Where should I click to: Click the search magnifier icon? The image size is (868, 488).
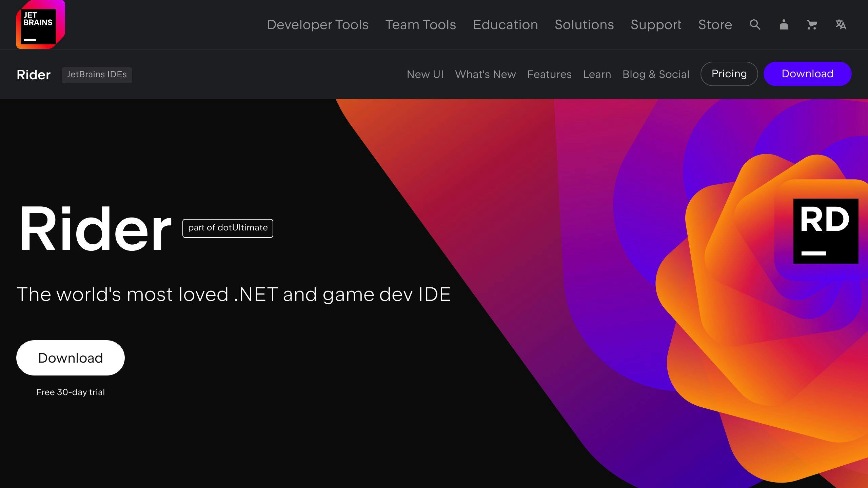point(755,24)
